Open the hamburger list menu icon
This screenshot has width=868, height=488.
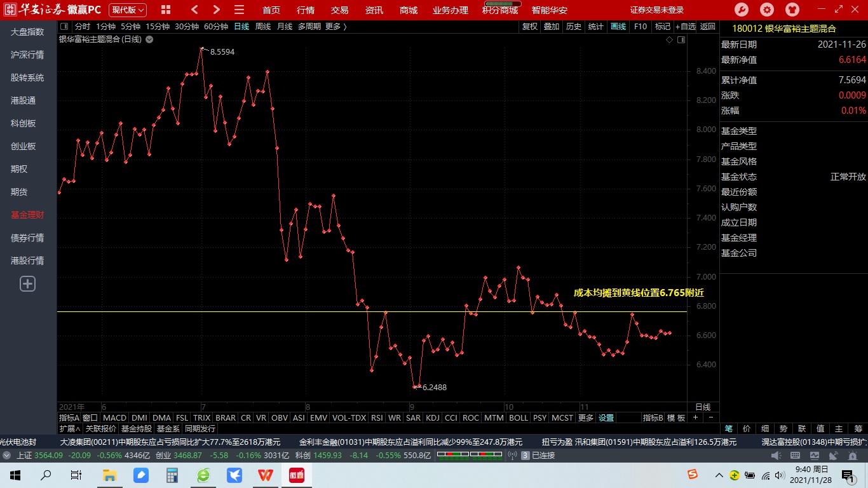(x=239, y=10)
